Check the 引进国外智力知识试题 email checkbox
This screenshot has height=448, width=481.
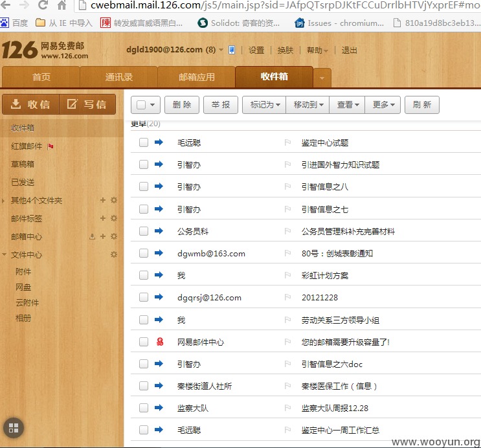tap(144, 164)
